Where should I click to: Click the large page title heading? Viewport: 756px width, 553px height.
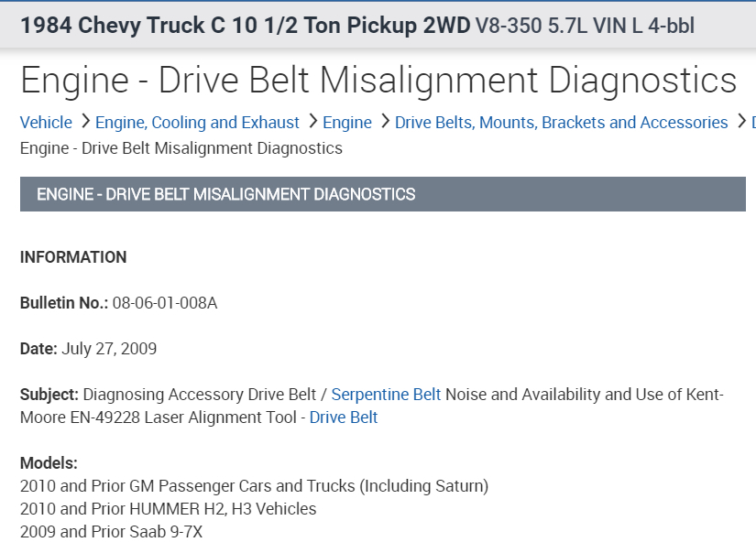378,81
